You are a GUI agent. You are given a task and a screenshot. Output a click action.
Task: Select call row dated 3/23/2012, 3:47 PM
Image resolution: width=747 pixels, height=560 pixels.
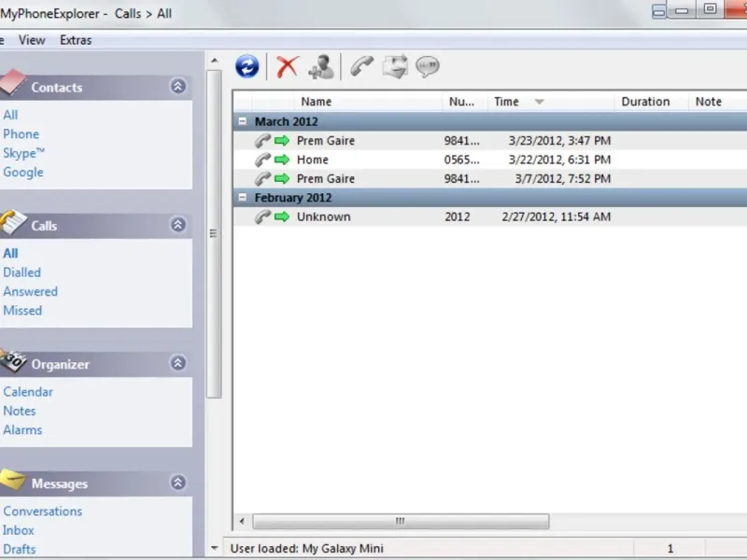pyautogui.click(x=490, y=141)
